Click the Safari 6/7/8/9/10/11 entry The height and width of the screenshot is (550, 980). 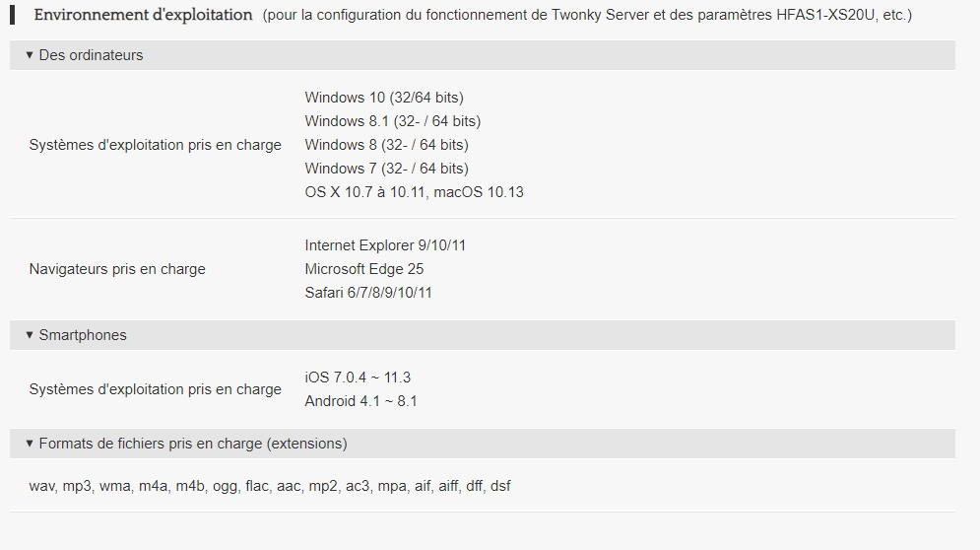(368, 293)
